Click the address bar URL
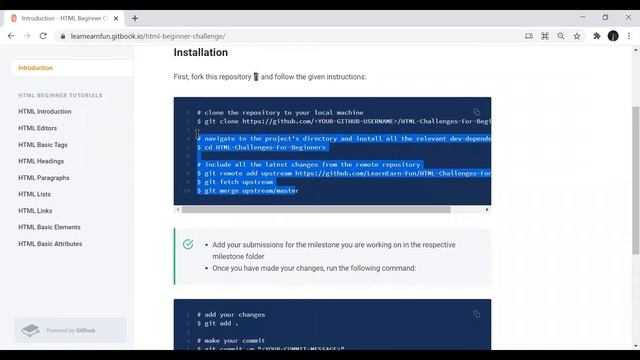Screen dimensions: 640x360 [x=148, y=36]
